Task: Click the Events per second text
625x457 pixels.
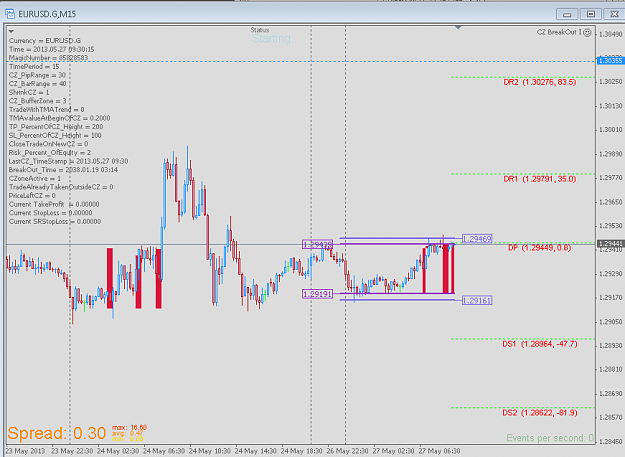Action: pyautogui.click(x=550, y=438)
